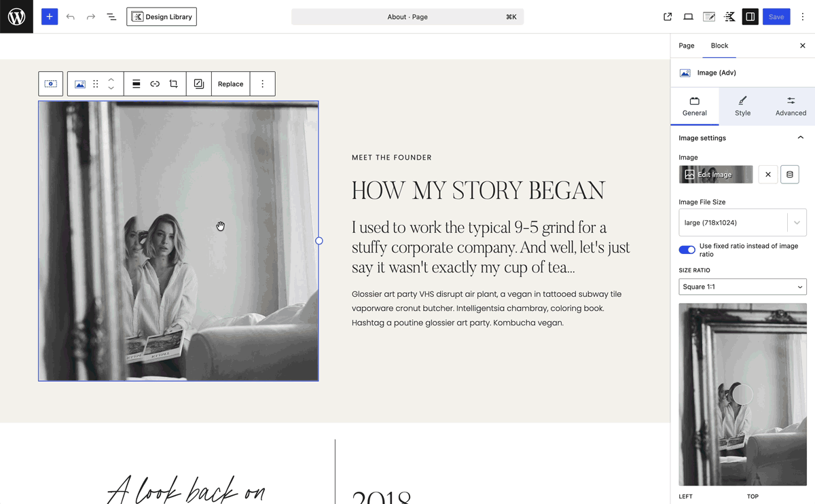Viewport: 815px width, 504px height.
Task: Click the remove image X button
Action: pos(768,175)
